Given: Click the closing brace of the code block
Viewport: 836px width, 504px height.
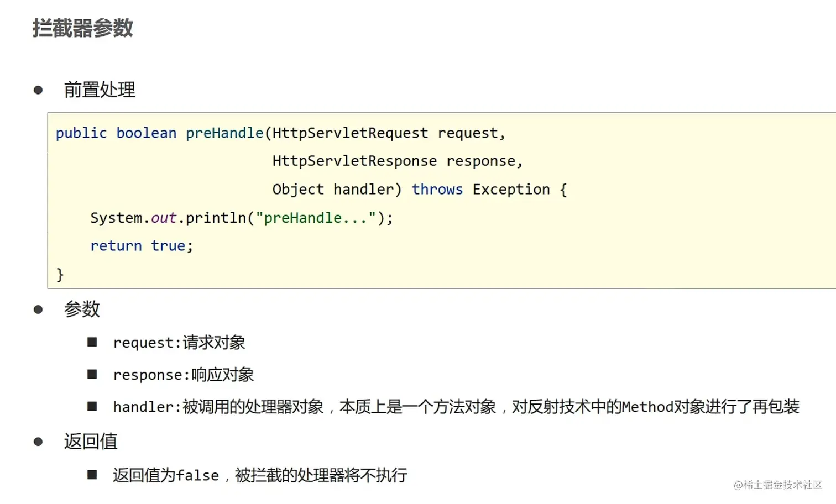Looking at the screenshot, I should click(60, 275).
